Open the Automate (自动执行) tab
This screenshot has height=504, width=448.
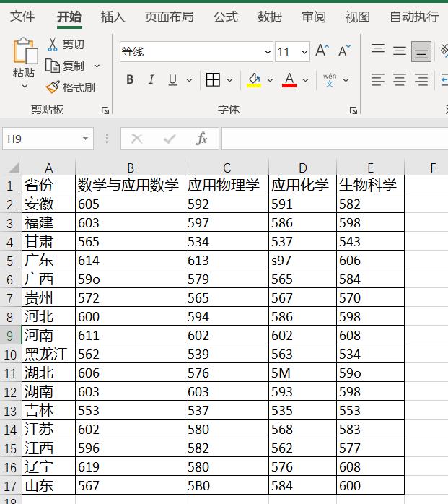(x=414, y=17)
